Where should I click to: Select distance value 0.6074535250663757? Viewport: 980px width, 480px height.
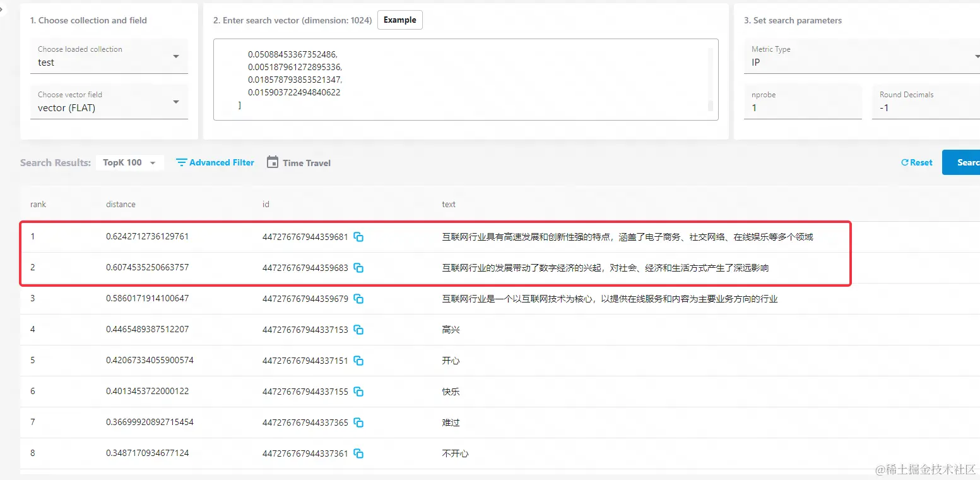(147, 267)
